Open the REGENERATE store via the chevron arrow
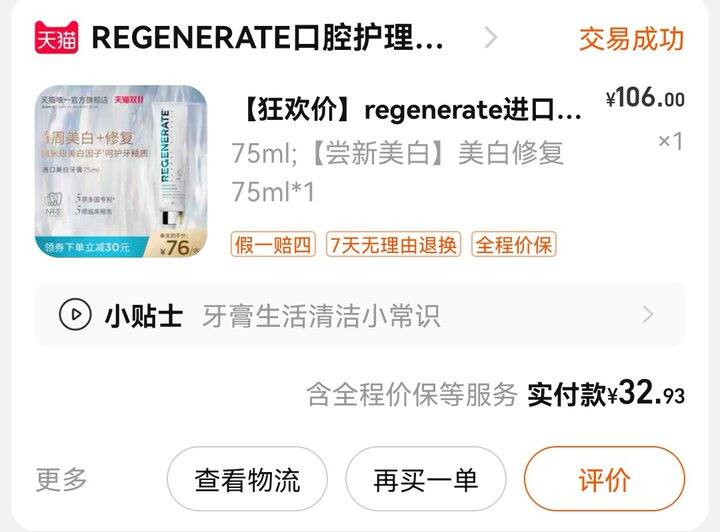Image resolution: width=720 pixels, height=532 pixels. [x=491, y=38]
